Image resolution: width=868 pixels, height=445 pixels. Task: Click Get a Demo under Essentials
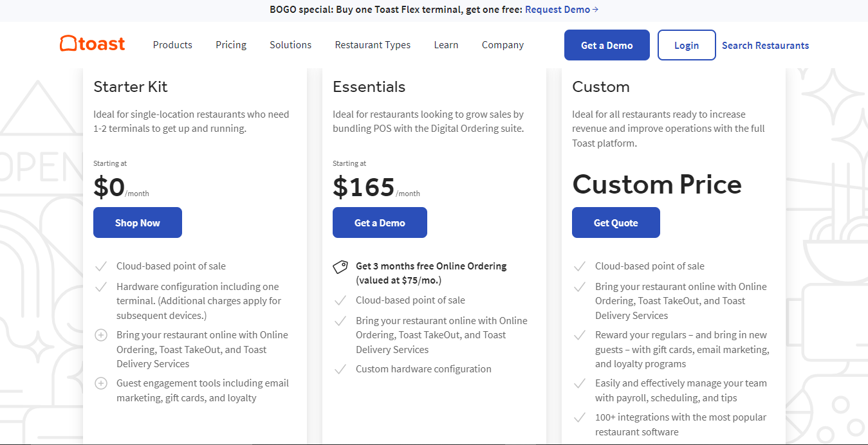coord(380,222)
